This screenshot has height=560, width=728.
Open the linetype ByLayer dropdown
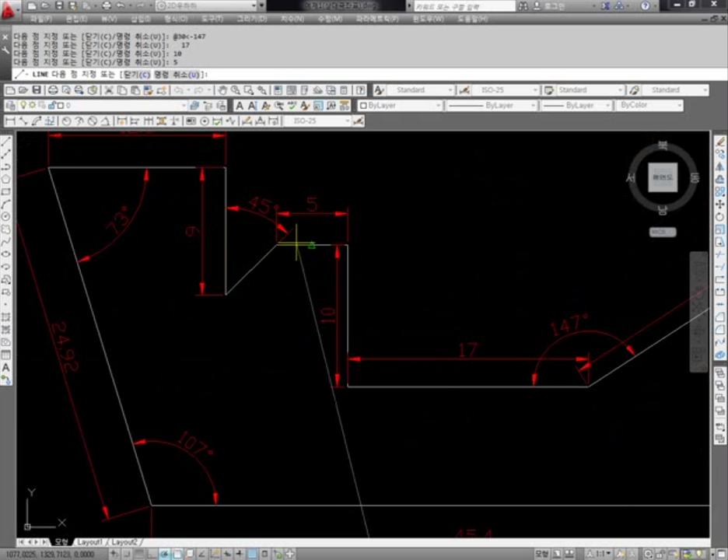492,106
